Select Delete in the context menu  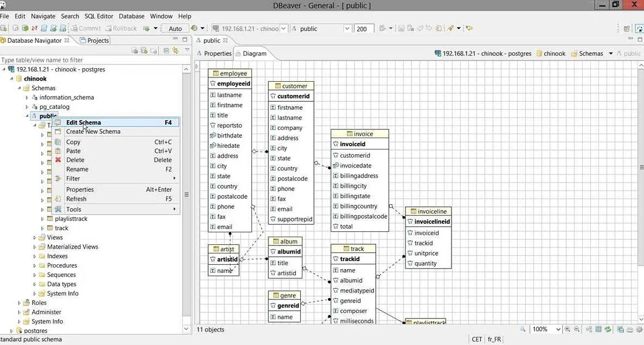click(116, 160)
